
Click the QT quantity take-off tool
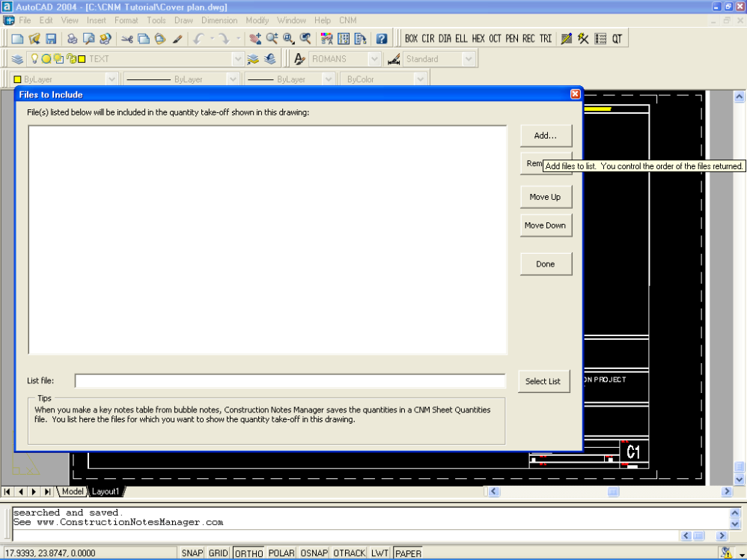coord(617,39)
